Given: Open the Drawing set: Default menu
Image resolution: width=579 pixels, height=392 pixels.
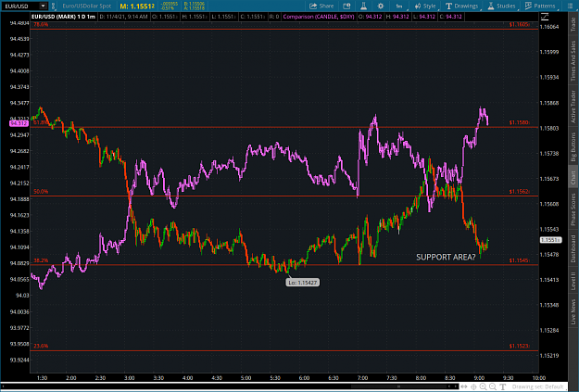Looking at the screenshot, I should coord(537,386).
